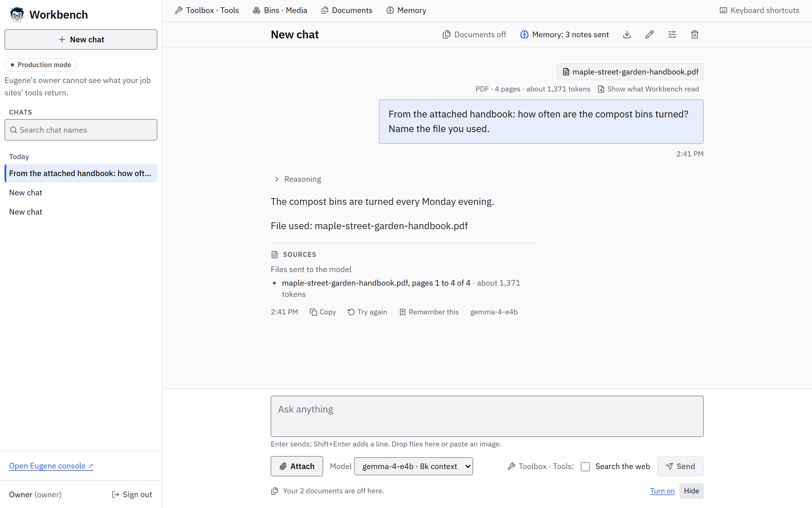Click the Send button

tap(680, 466)
